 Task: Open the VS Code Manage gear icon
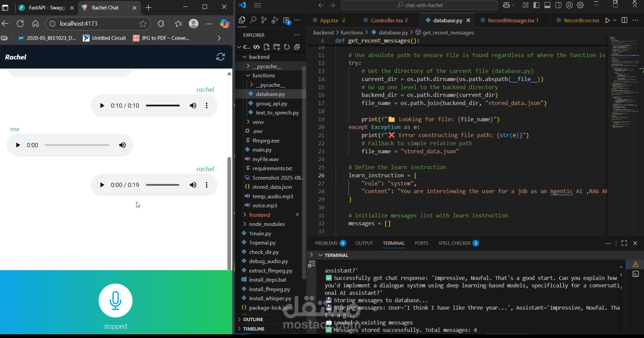click(580, 5)
